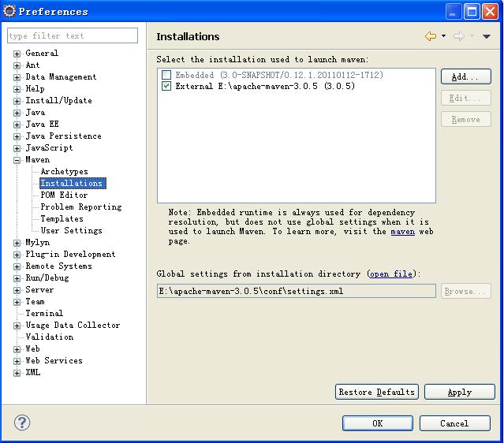Check the Embedded Maven installation checkbox
504x443 pixels.
166,75
